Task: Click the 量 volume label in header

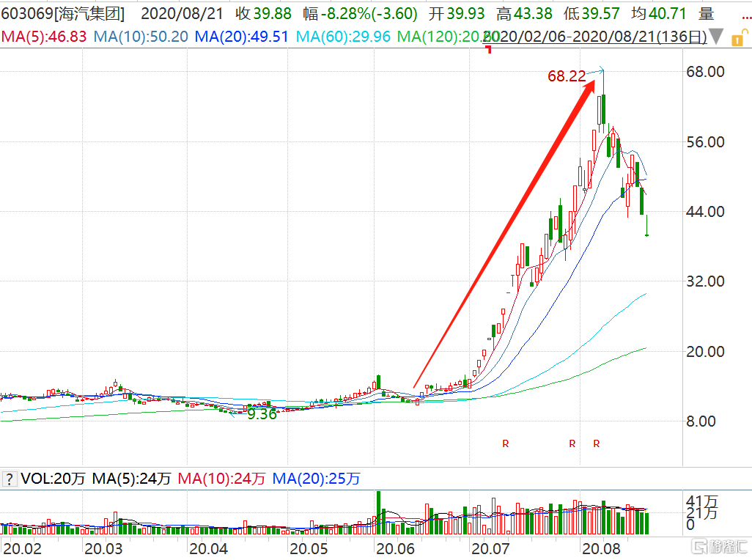Action: [x=706, y=13]
